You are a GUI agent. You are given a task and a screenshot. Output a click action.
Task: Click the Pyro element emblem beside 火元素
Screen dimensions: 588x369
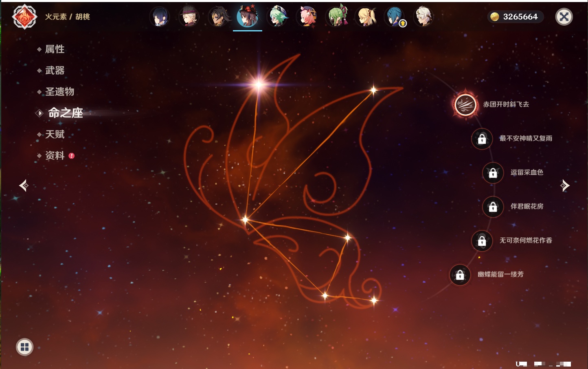click(24, 17)
